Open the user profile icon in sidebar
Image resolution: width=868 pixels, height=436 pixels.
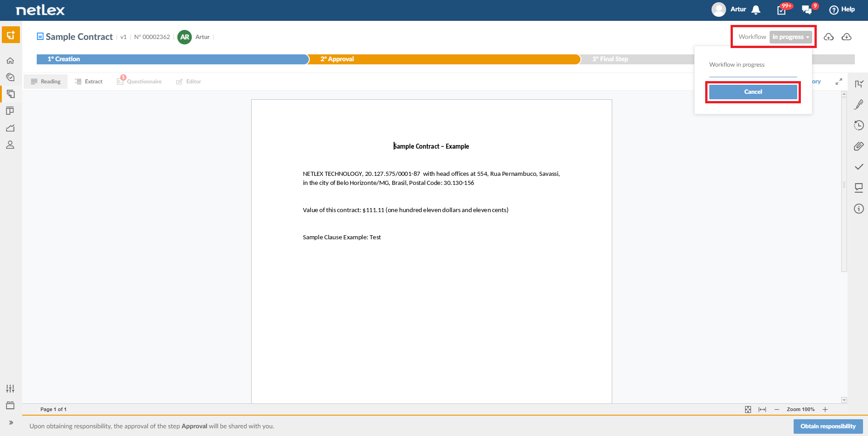coord(10,145)
